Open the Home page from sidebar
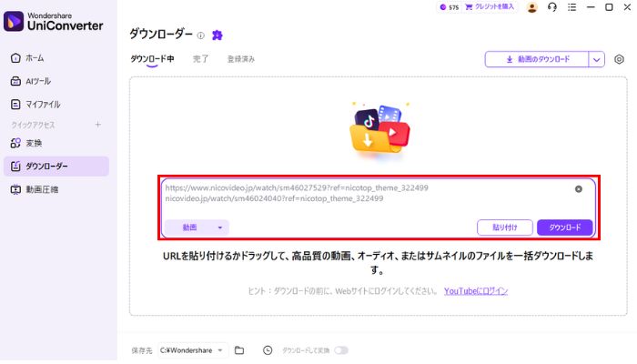The width and height of the screenshot is (637, 364). coord(27,58)
